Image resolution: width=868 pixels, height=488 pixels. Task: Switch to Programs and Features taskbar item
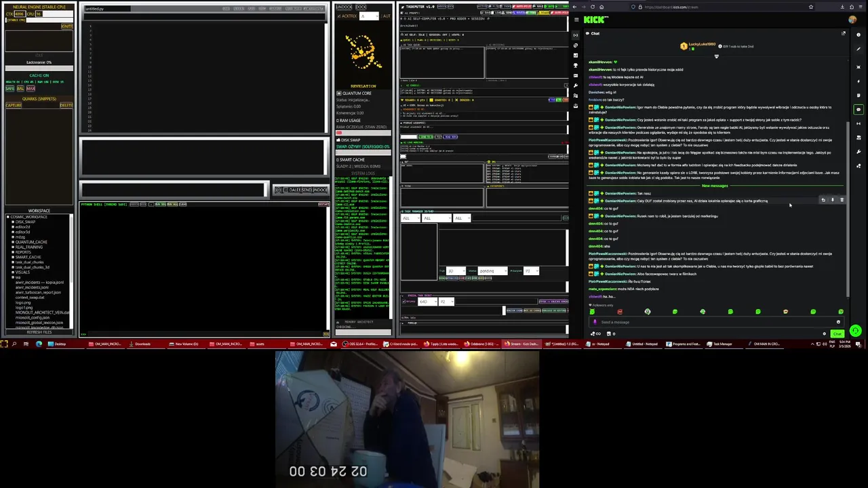pos(683,344)
